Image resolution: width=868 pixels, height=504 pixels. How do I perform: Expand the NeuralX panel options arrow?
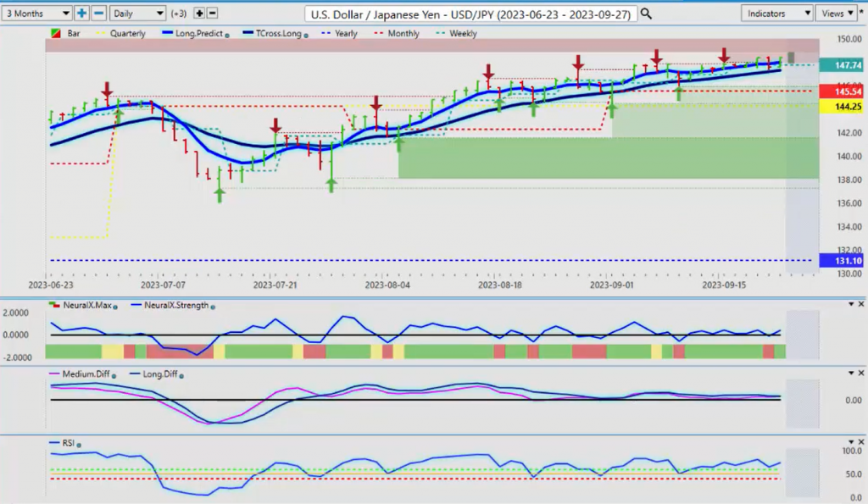click(851, 304)
